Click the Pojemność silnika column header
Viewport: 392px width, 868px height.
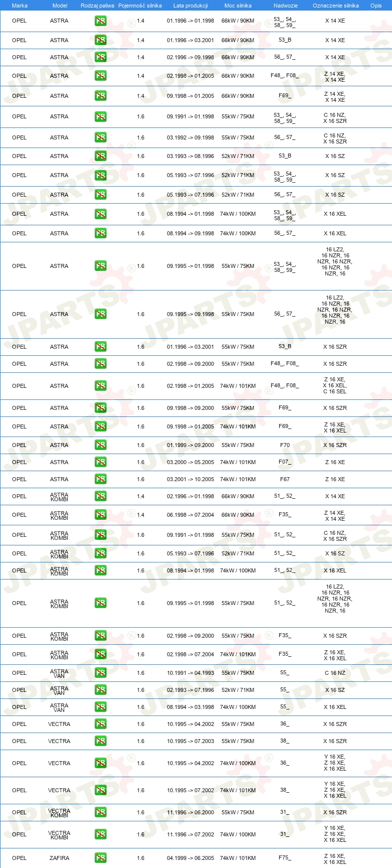[140, 6]
